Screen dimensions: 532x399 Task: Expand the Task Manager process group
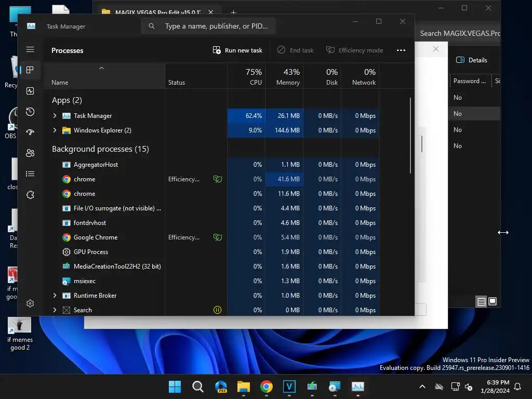click(x=55, y=116)
